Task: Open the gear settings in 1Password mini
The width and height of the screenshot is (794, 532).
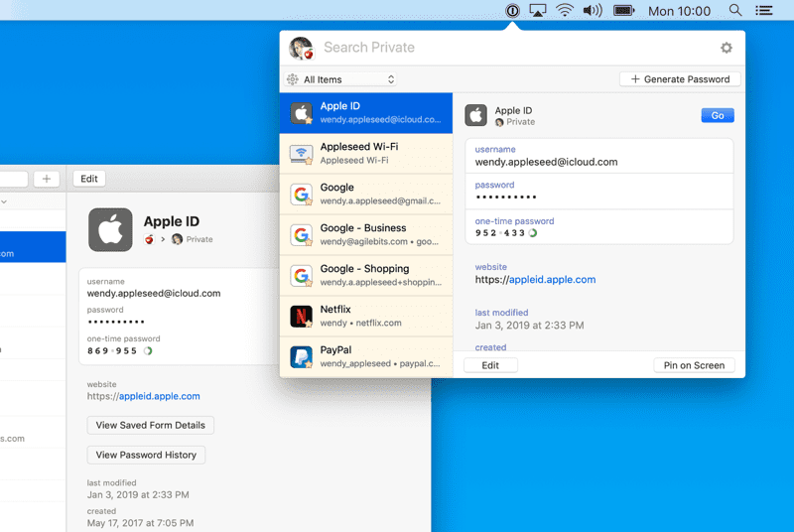Action: pyautogui.click(x=726, y=48)
